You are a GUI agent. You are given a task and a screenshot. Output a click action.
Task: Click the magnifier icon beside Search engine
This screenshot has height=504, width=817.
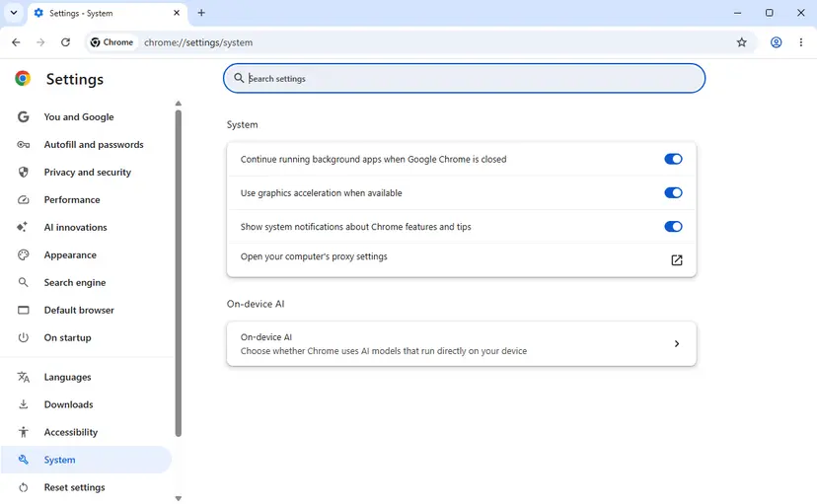(x=23, y=283)
